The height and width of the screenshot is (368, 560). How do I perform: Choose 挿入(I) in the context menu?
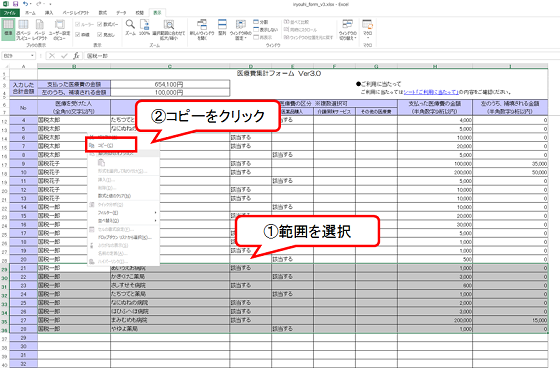[x=123, y=180]
